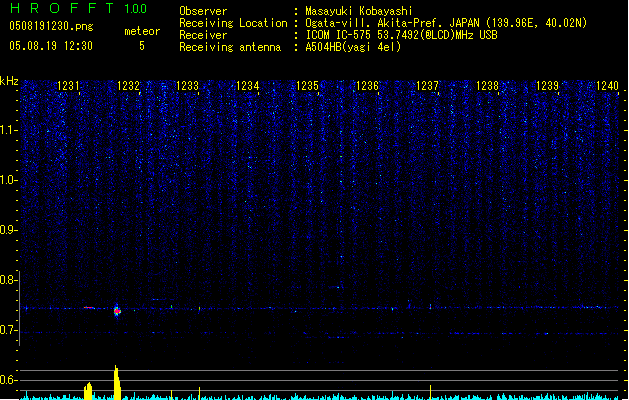Click the 1234 time marker

248,86
